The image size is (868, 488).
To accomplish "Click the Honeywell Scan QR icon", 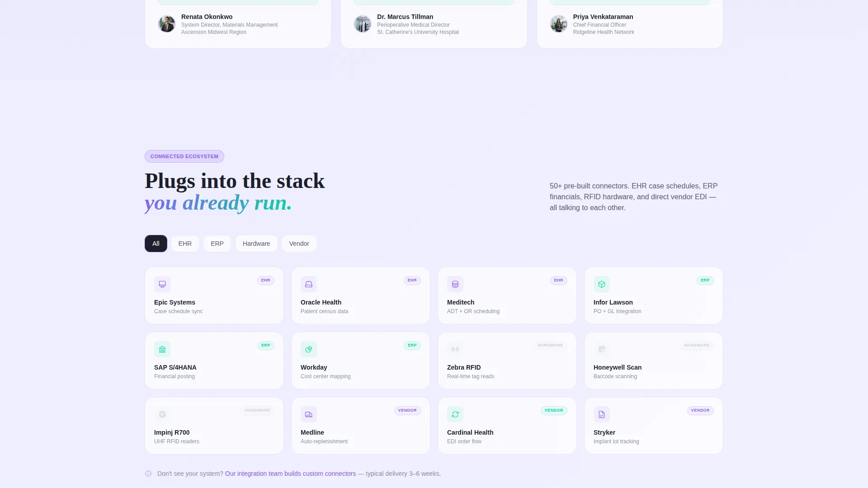I will 602,349.
